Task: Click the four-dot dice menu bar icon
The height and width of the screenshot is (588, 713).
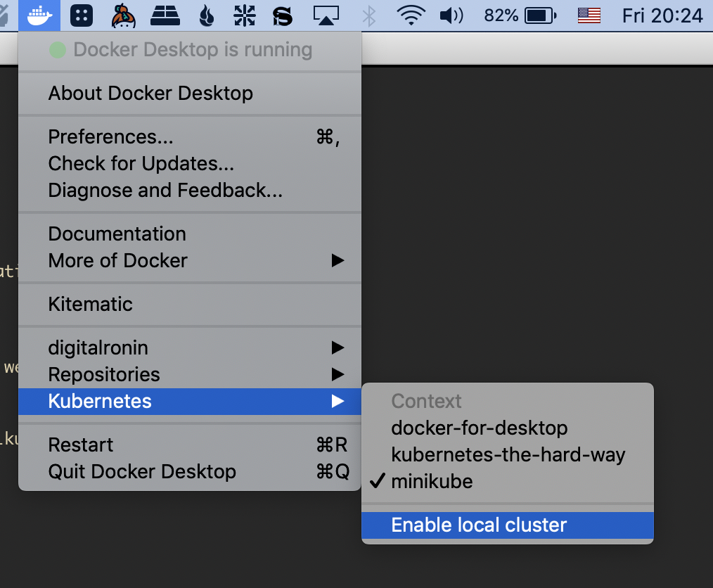Action: point(82,15)
